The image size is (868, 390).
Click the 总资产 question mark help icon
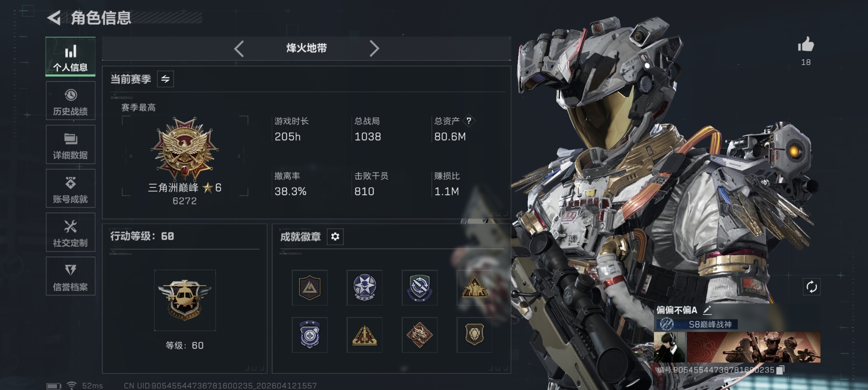coord(469,121)
